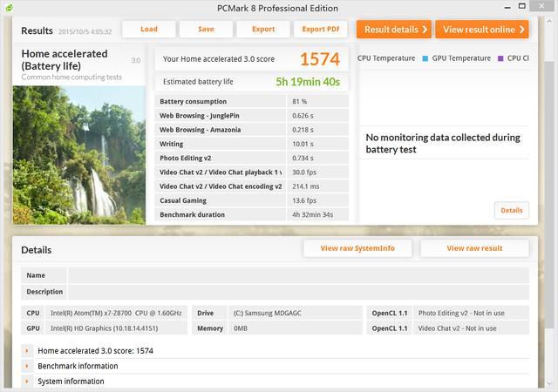This screenshot has width=558, height=392.
Task: Click the Name input field
Action: pos(298,275)
